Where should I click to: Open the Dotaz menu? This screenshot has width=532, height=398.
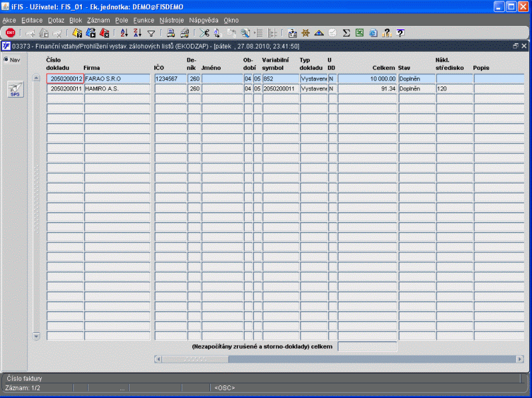click(56, 21)
